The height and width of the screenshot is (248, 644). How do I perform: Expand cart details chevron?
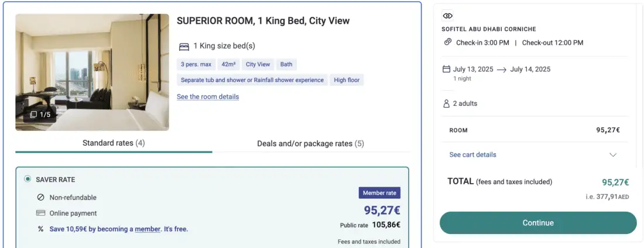tap(613, 155)
